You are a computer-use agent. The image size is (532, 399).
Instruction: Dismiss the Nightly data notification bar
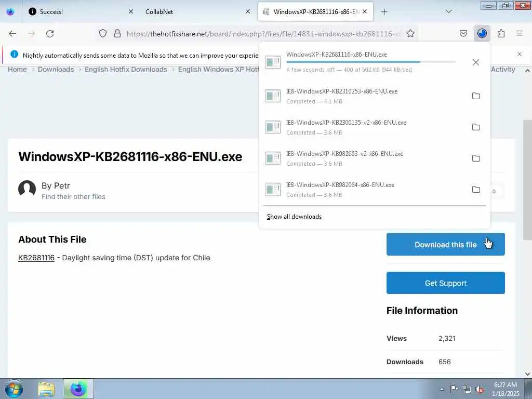[x=520, y=54]
